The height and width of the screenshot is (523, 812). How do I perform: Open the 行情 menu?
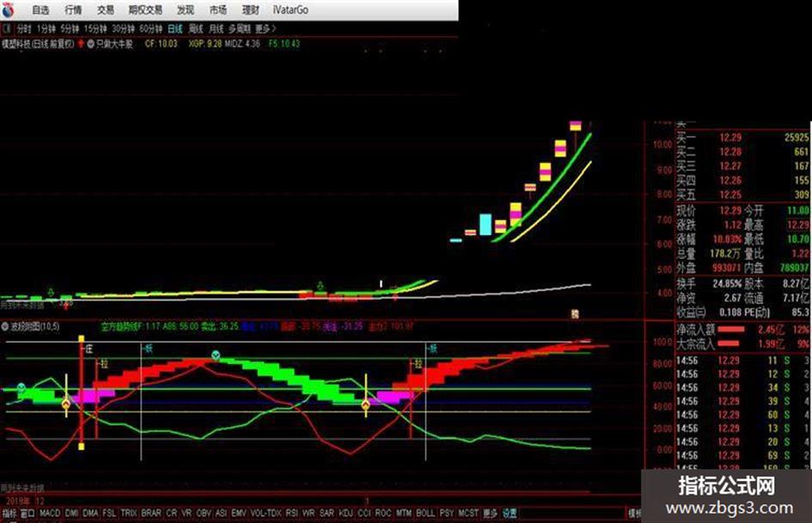73,9
